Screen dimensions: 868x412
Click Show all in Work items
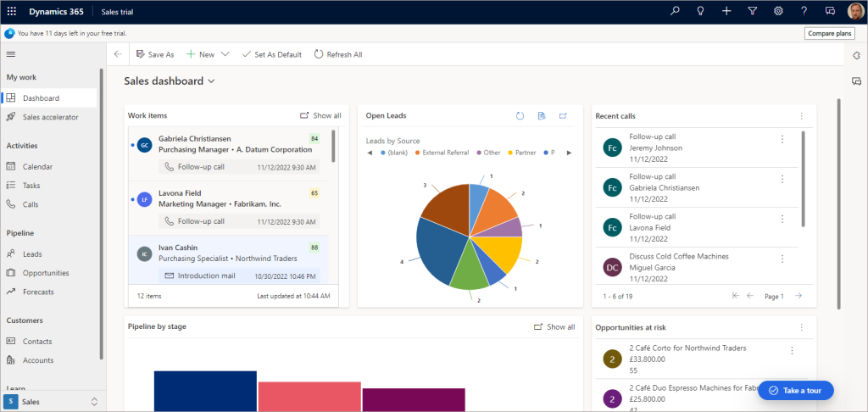tap(320, 116)
